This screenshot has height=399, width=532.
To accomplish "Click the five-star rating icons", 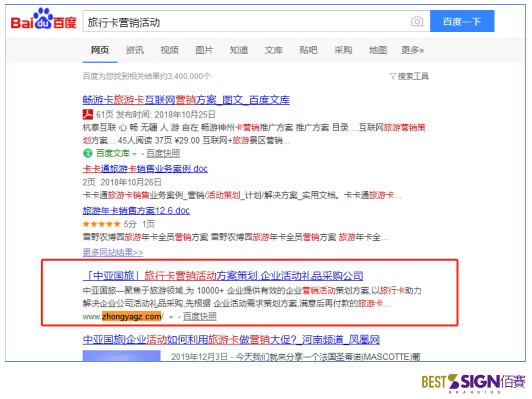I will (x=101, y=224).
